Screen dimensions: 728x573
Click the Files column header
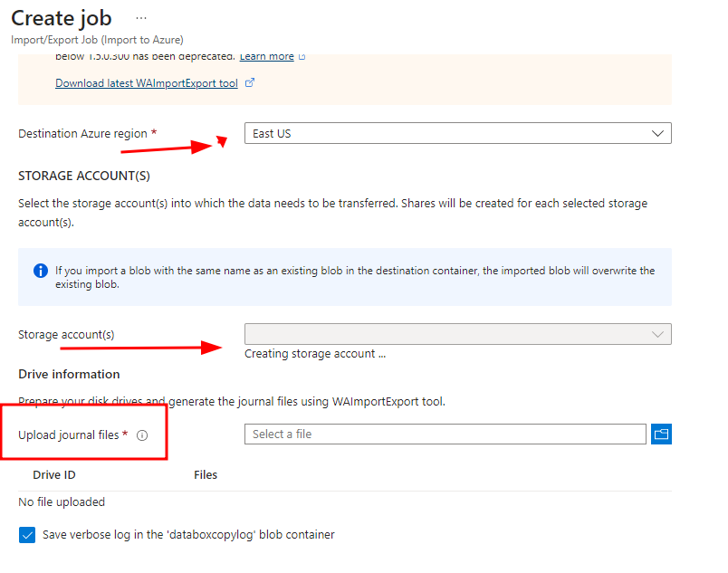point(206,474)
